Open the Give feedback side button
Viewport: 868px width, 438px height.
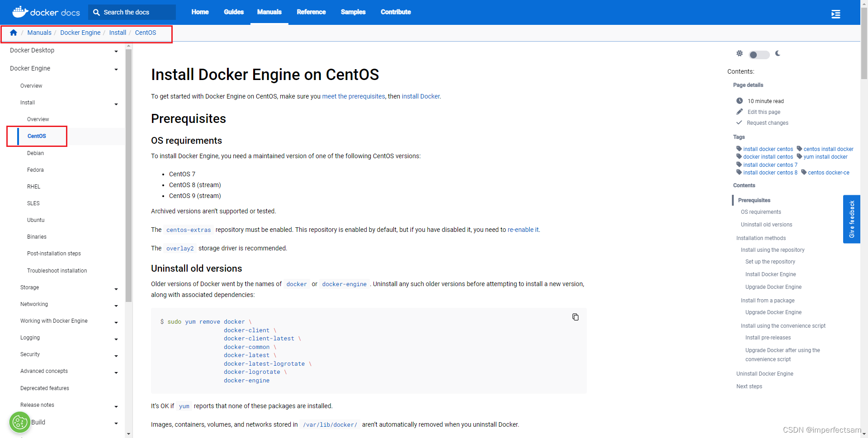[851, 219]
